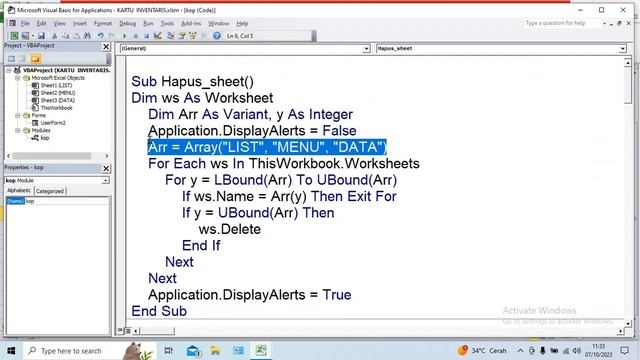Open the View menu
The width and height of the screenshot is (640, 360).
pos(60,24)
